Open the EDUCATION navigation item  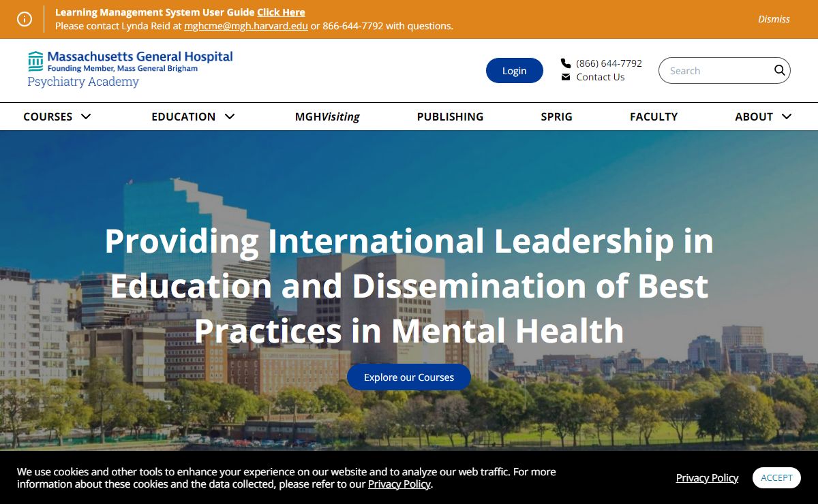pos(183,116)
